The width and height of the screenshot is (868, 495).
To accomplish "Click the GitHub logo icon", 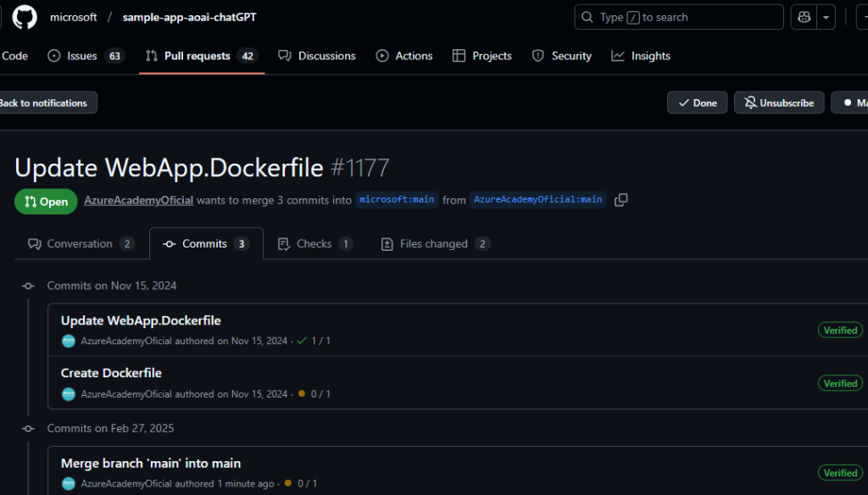I will (x=25, y=17).
